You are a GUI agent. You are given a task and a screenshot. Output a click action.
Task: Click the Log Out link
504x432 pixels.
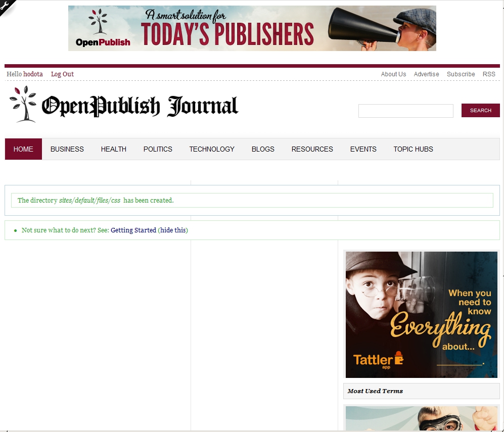tap(62, 74)
